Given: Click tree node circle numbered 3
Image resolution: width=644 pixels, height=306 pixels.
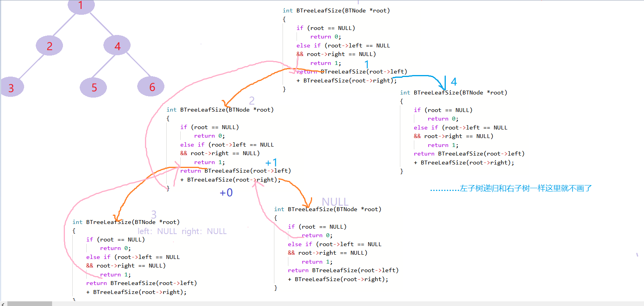Looking at the screenshot, I should (x=11, y=87).
